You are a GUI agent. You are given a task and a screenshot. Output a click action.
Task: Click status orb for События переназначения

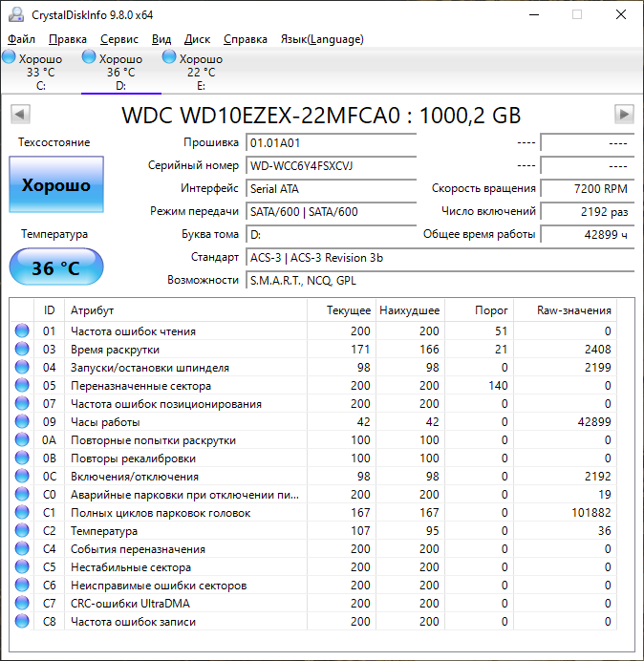pyautogui.click(x=22, y=548)
